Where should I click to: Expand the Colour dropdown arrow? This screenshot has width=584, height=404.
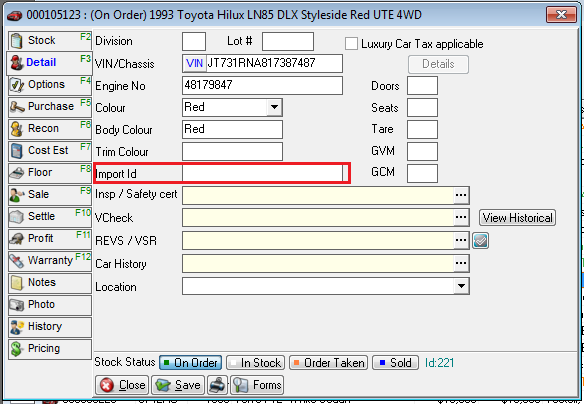point(274,107)
